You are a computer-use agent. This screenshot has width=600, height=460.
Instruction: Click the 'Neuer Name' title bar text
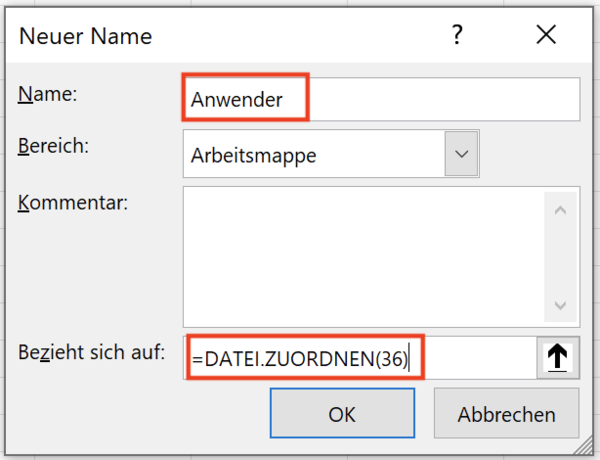click(86, 37)
